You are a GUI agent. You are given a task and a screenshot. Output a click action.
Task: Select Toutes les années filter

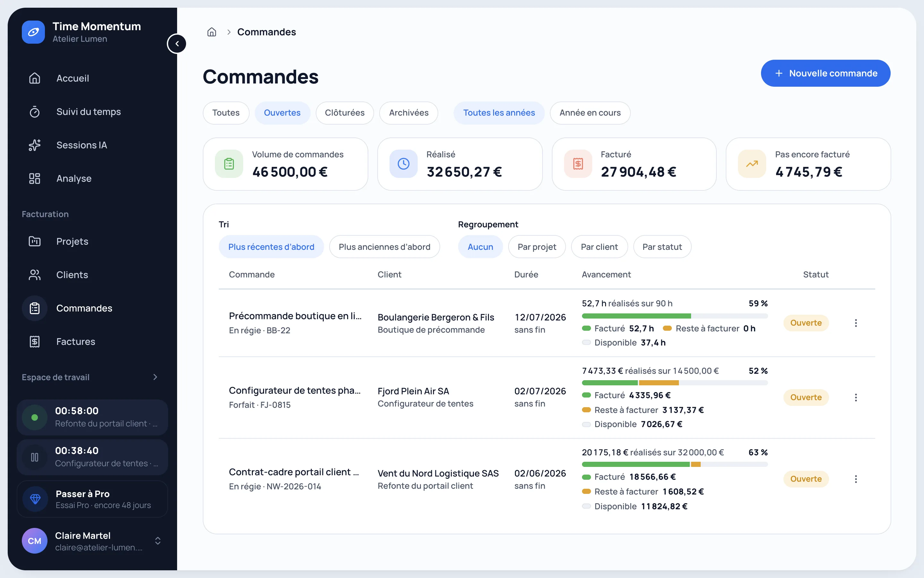click(499, 113)
